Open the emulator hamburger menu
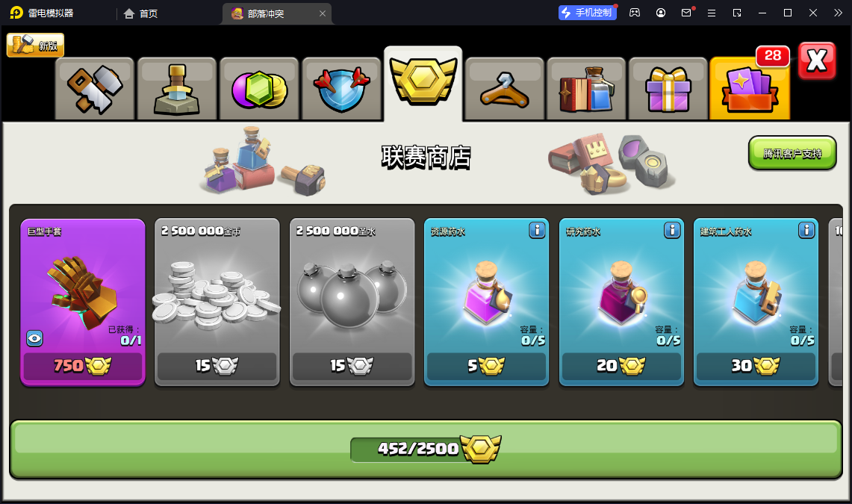Image resolution: width=852 pixels, height=504 pixels. 712,13
